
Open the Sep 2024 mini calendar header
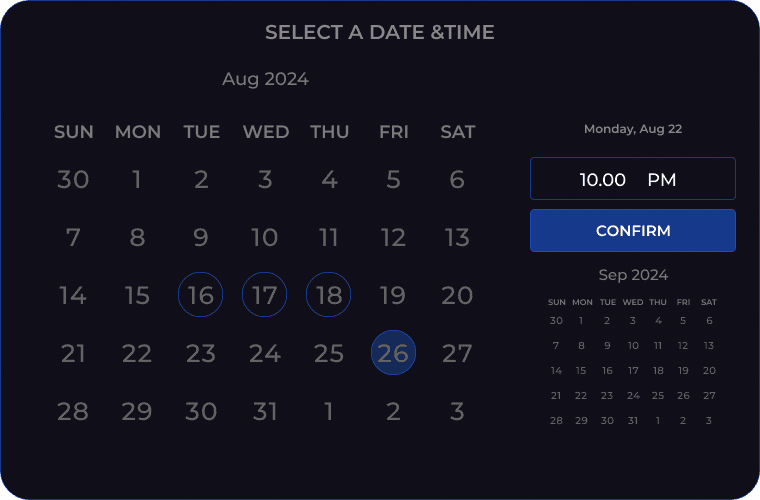(633, 275)
